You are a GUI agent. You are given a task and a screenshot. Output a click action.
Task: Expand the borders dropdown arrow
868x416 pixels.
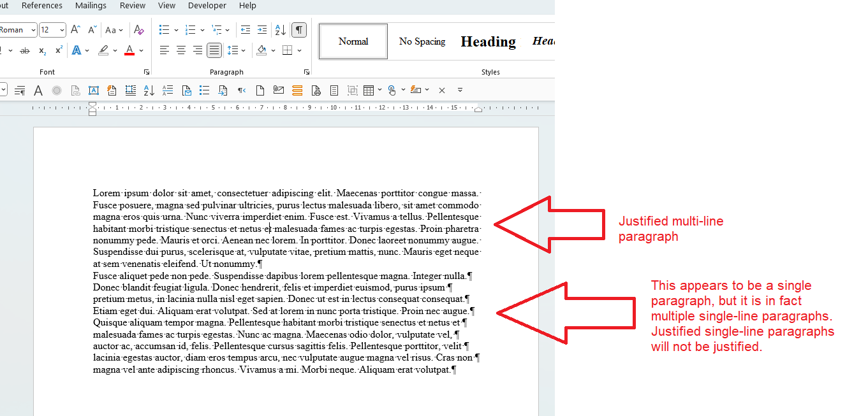[x=299, y=50]
